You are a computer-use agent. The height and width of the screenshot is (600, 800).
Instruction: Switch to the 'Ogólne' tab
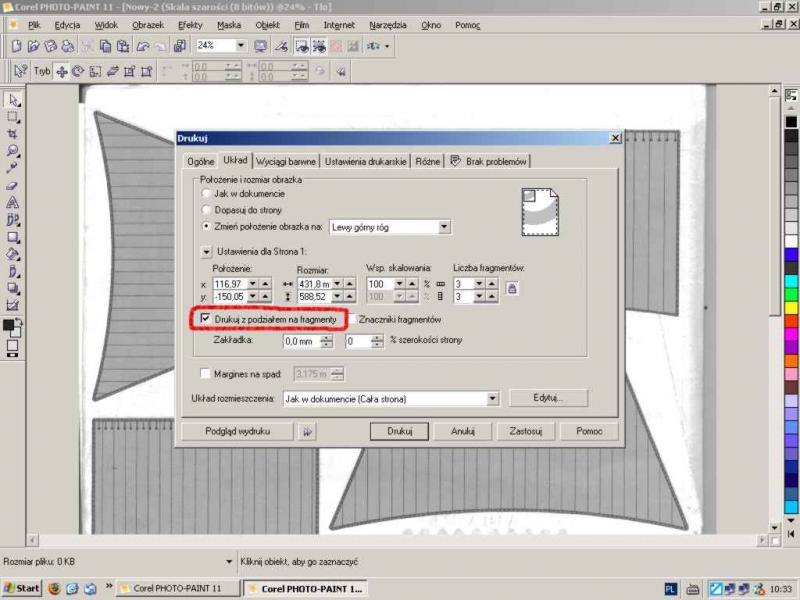[x=201, y=161]
